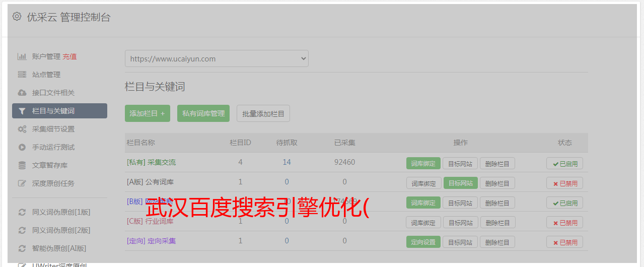Viewport: 644px width, 267px height.
Task: Click 删除栏目 for 采集交流 row
Action: [x=497, y=163]
